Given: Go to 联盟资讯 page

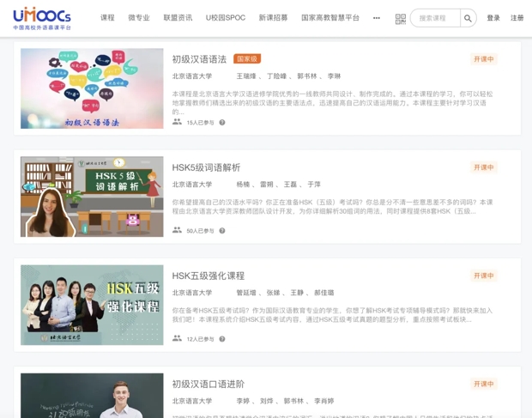Looking at the screenshot, I should [178, 18].
